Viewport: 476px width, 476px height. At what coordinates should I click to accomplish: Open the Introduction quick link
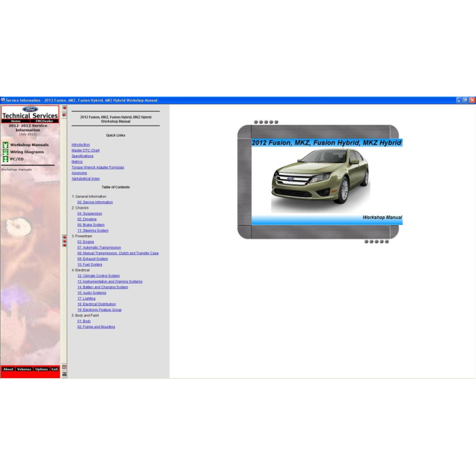point(80,145)
